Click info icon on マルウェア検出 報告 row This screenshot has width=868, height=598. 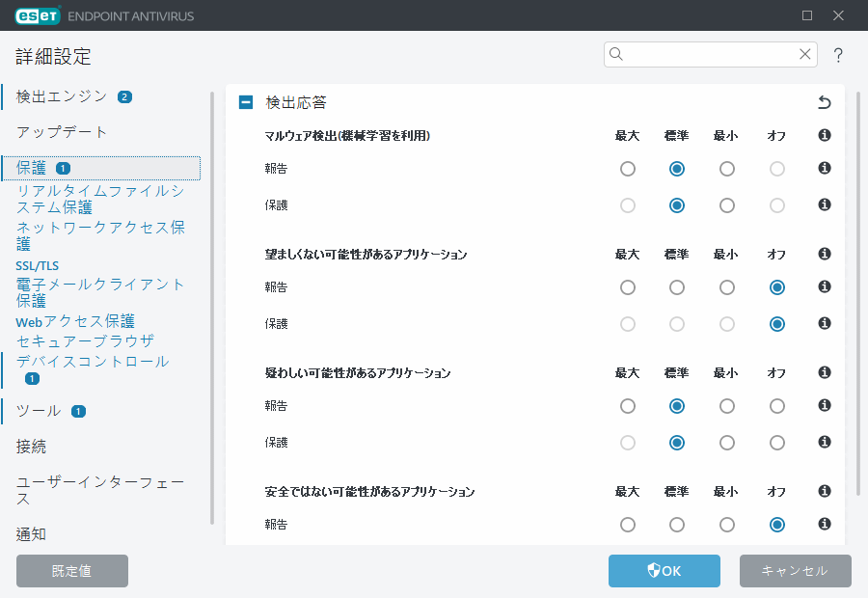click(825, 169)
